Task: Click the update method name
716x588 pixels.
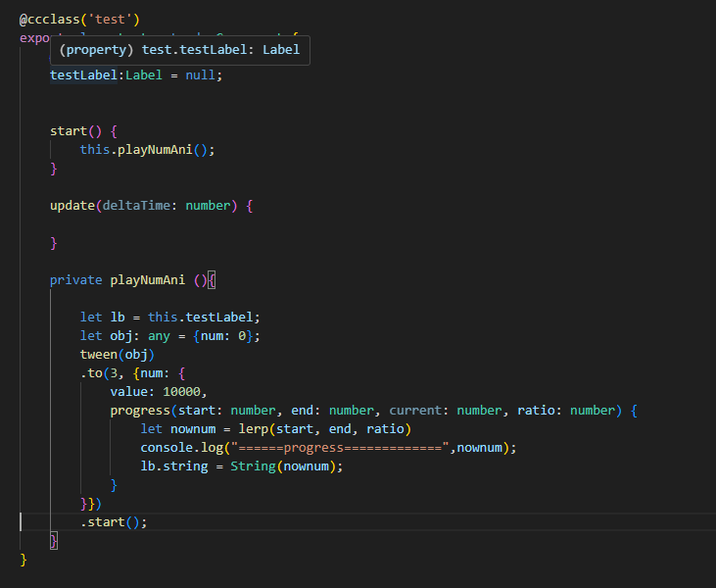Action: tap(72, 206)
